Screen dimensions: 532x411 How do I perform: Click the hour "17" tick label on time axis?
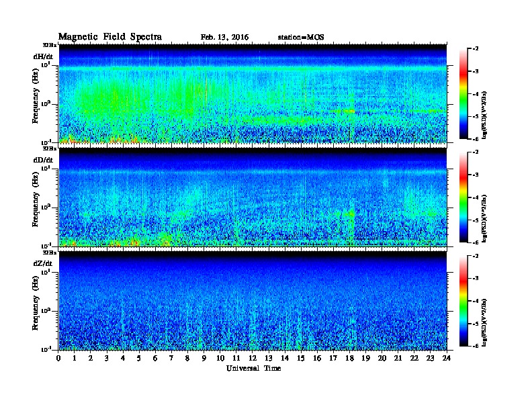click(334, 359)
